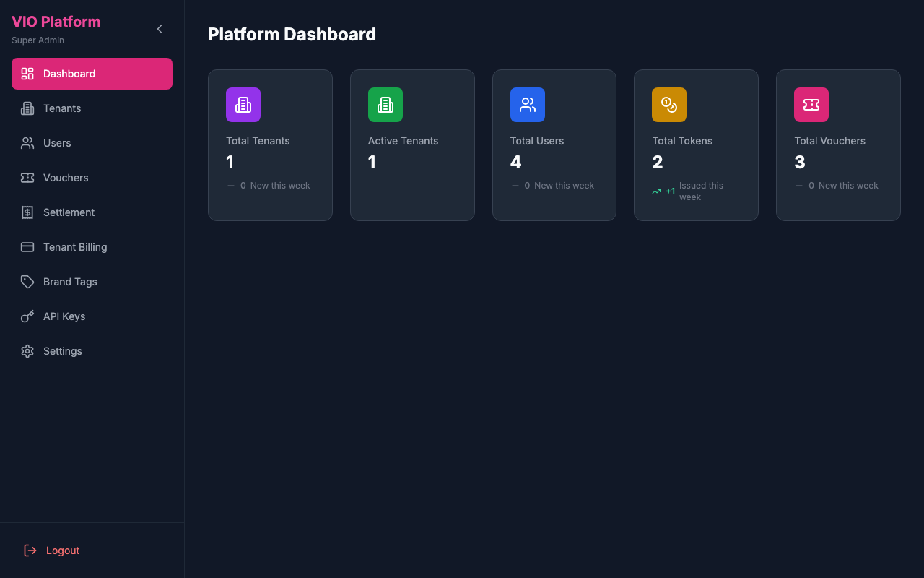Click the purple Total Tenants card icon

243,105
